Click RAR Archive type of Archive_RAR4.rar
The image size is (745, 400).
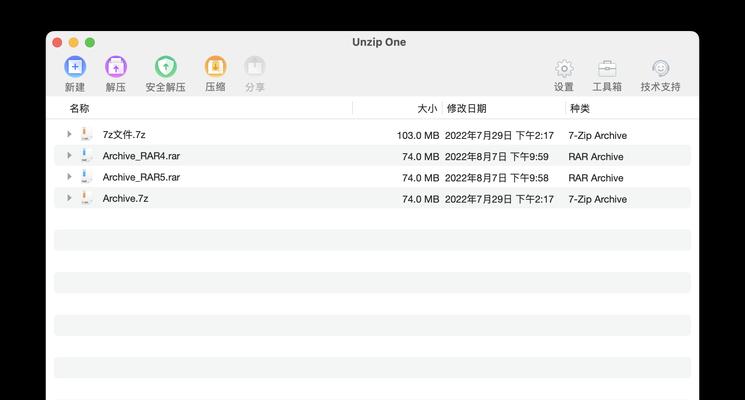point(596,157)
